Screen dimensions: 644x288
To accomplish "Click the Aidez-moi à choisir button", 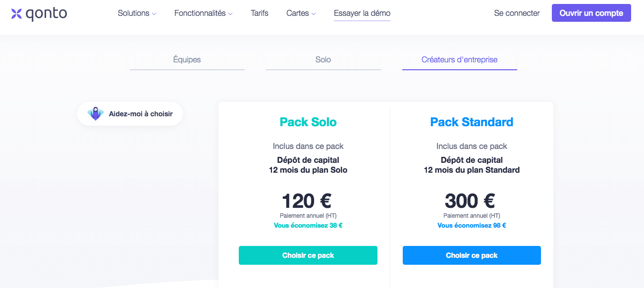I will coord(130,114).
